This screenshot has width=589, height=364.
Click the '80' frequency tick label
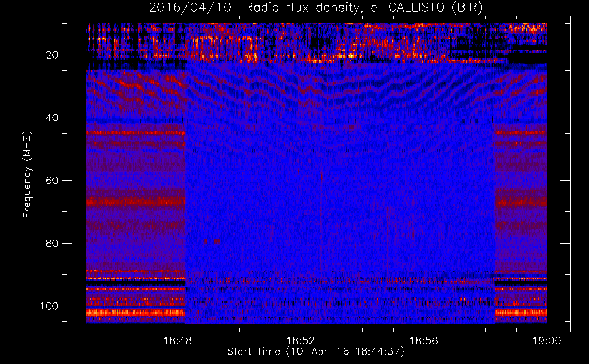(x=52, y=243)
